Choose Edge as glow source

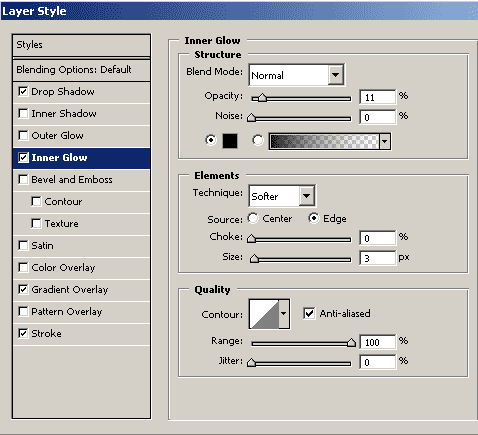[314, 219]
